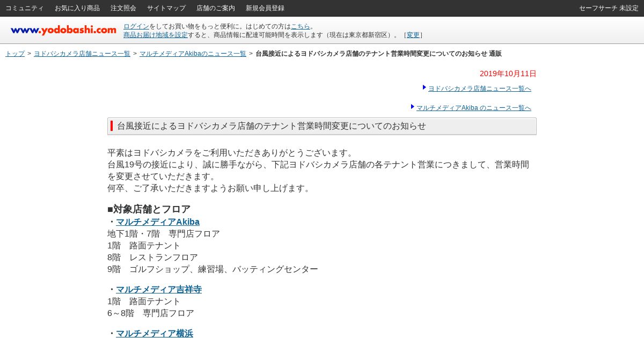Click the article heading 台風接近によるヨドバシカメラ店舗のテナント営業時間変更についてのお知らせ
Viewport: 644px width, 338px height.
(x=272, y=126)
